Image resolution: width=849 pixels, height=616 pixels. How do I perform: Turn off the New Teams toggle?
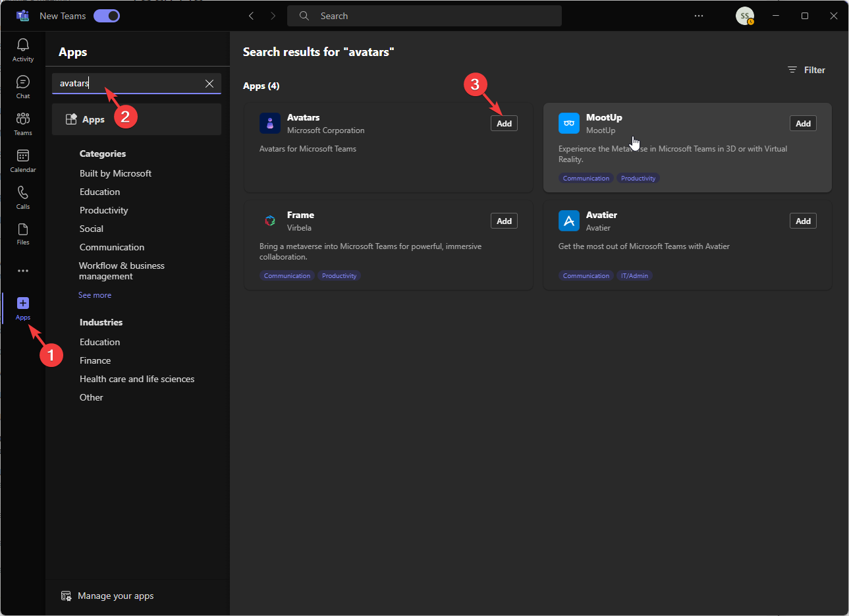point(107,16)
